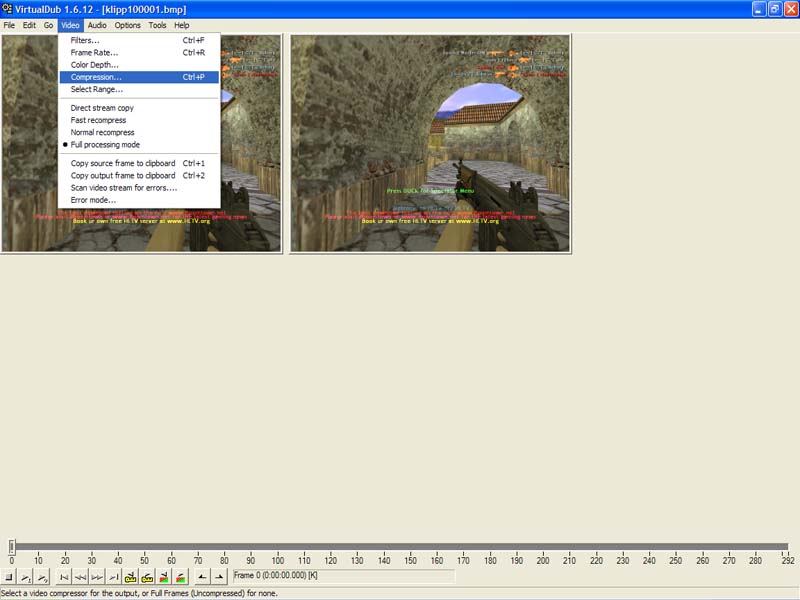Minimize the VirtualDub window
Image resolution: width=800 pixels, height=600 pixels.
coord(759,9)
